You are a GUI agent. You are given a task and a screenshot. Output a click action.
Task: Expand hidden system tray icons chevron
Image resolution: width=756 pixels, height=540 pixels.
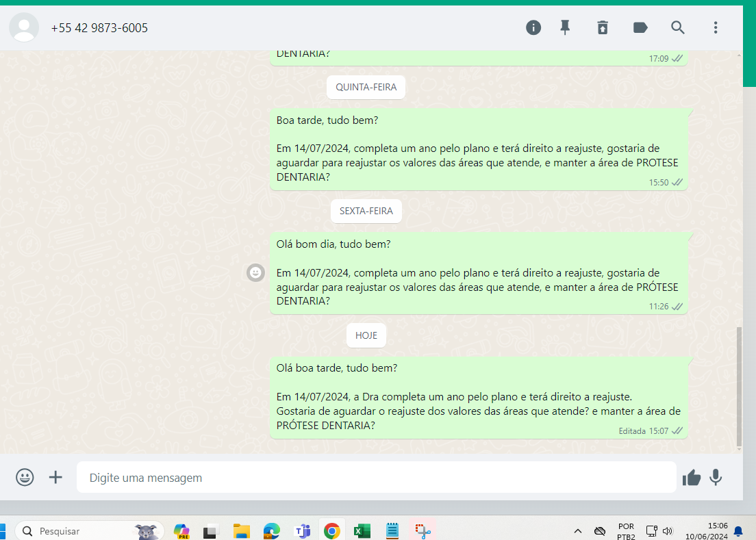pyautogui.click(x=577, y=531)
